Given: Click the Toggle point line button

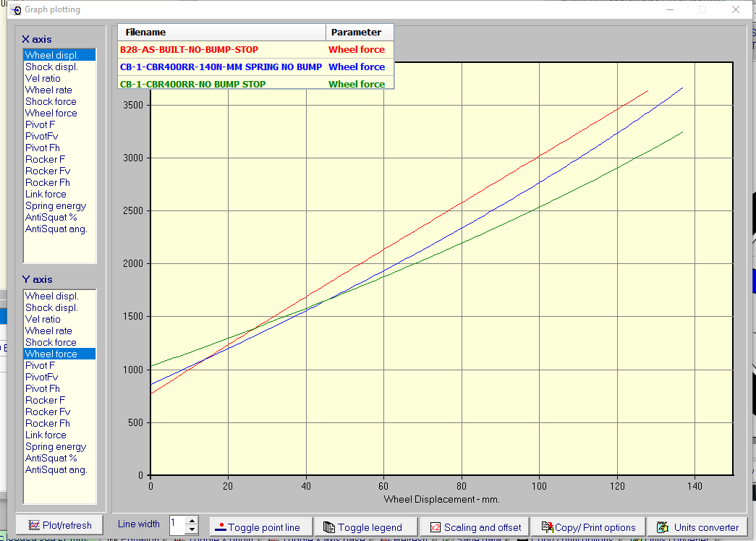Looking at the screenshot, I should click(x=263, y=527).
